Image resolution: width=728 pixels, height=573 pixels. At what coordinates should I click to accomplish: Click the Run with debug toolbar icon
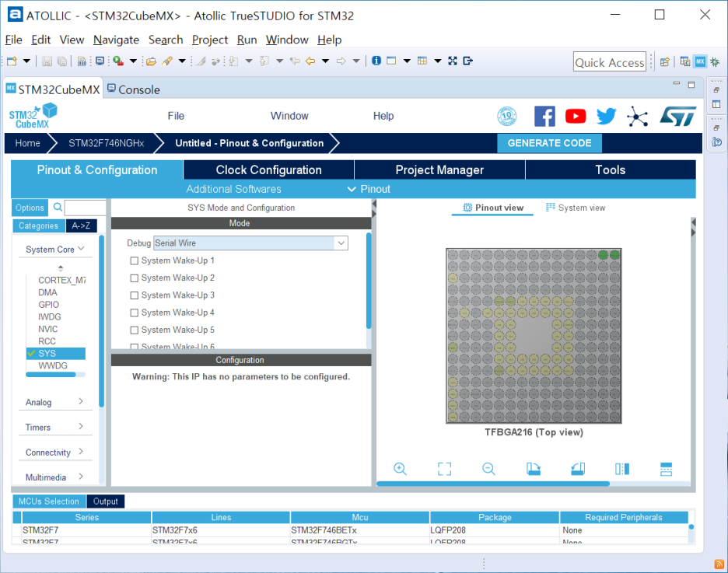click(118, 61)
